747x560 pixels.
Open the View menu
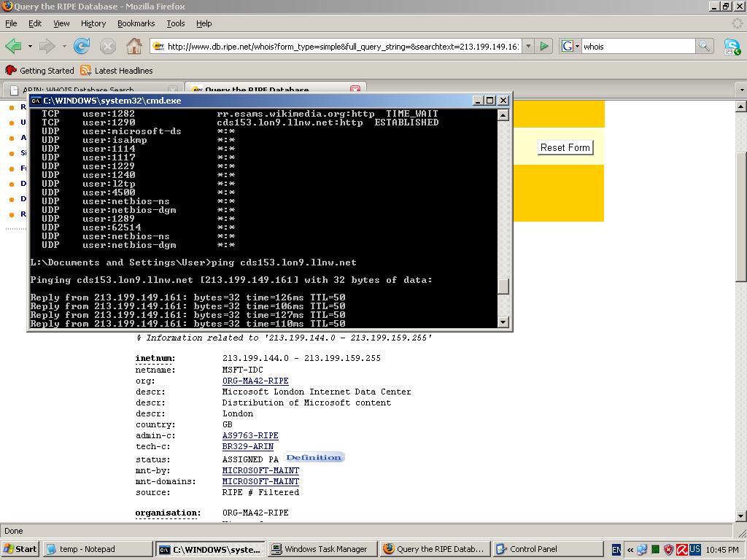(x=61, y=23)
